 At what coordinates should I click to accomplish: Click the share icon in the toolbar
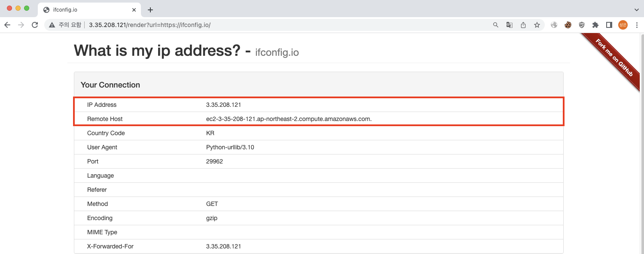click(x=523, y=24)
